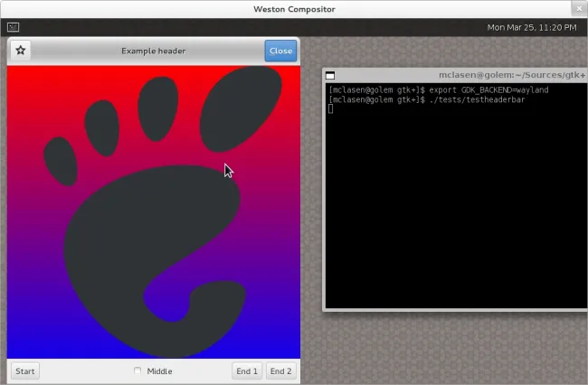588x385 pixels.
Task: Click the terminal cursor on the empty prompt line
Action: [330, 109]
